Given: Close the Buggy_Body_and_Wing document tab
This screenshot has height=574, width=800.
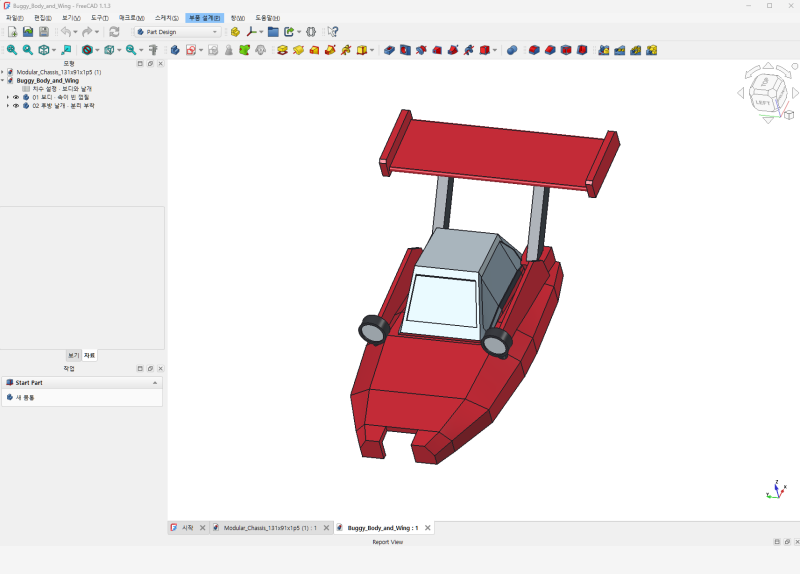Looking at the screenshot, I should coord(428,528).
